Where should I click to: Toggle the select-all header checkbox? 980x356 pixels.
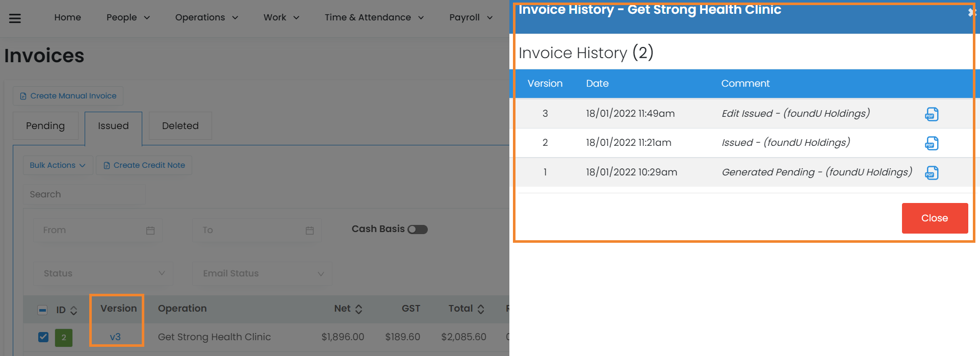[43, 310]
